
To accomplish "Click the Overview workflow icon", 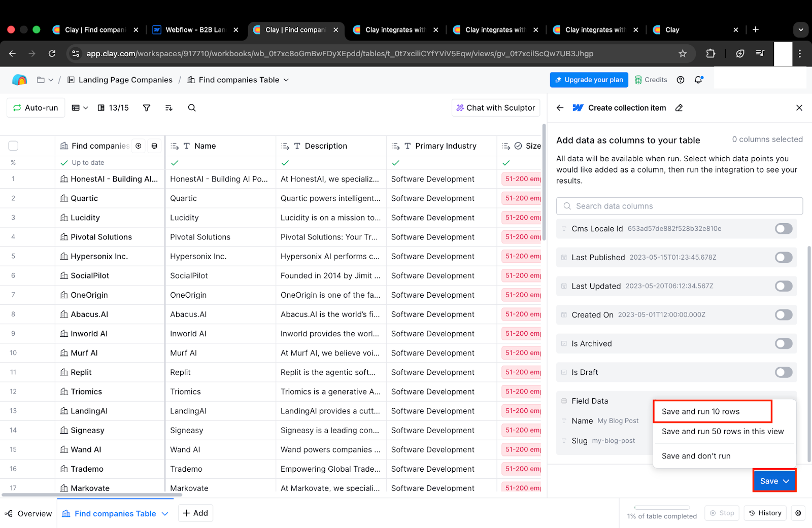I will tap(9, 513).
